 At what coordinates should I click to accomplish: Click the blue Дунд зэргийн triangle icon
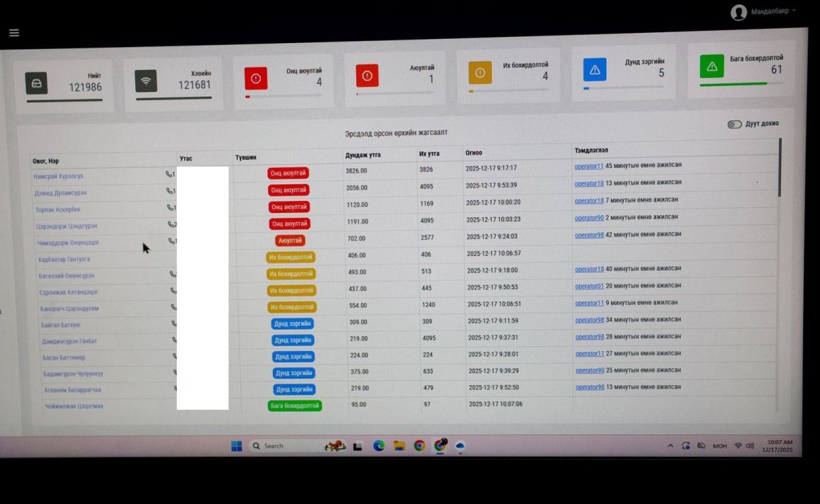[x=594, y=70]
